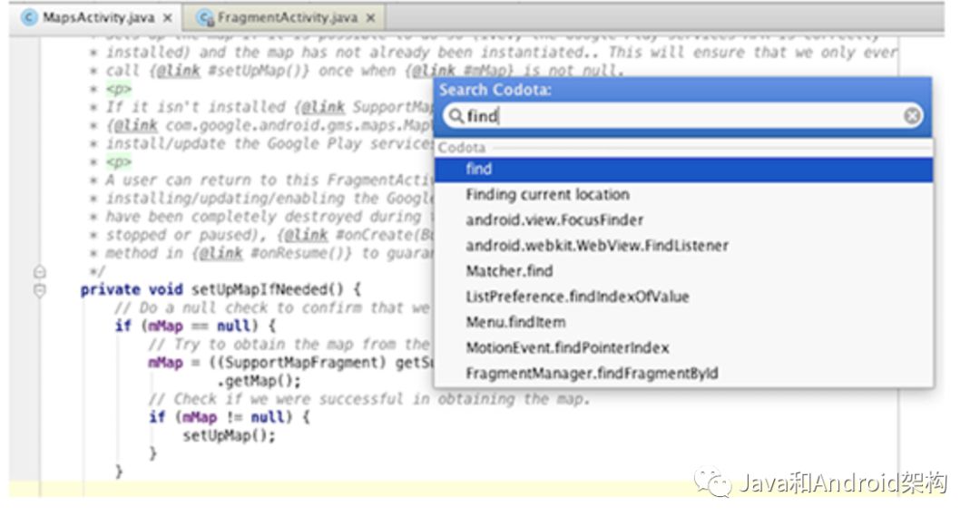Click the 'com.google.android.gms.maps' Javadoc link
Image resolution: width=980 pixels, height=526 pixels.
[x=299, y=125]
